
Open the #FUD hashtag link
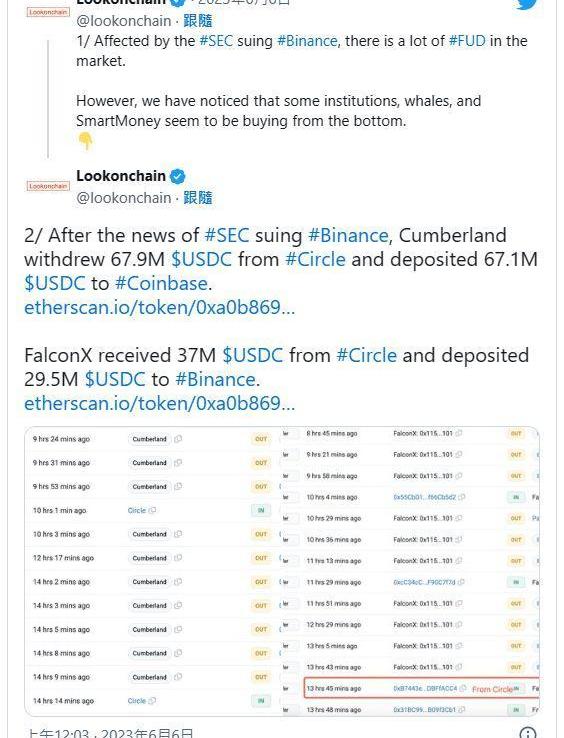coord(467,41)
